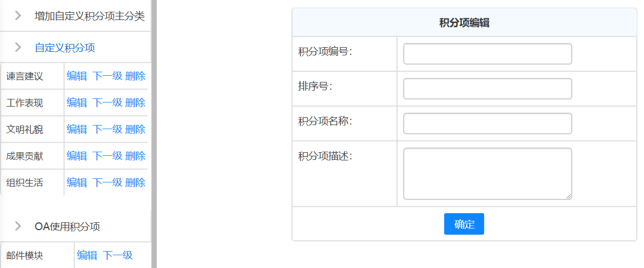The width and height of the screenshot is (644, 268).
Task: Click 编辑 for 谏言建议
Action: point(77,76)
